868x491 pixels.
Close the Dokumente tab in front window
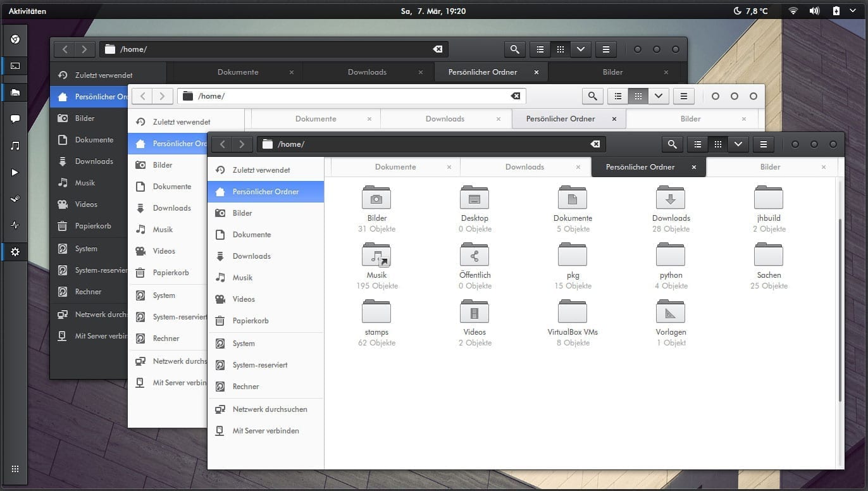449,167
